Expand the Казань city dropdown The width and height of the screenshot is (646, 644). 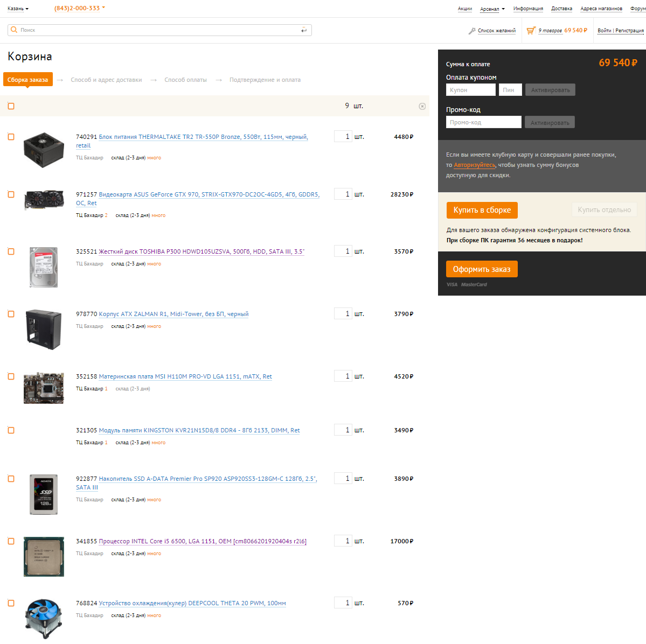pos(18,9)
